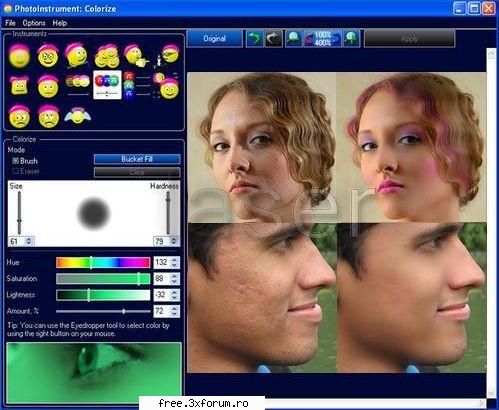The image size is (499, 410).
Task: Click the greyed Clear button
Action: (x=137, y=172)
